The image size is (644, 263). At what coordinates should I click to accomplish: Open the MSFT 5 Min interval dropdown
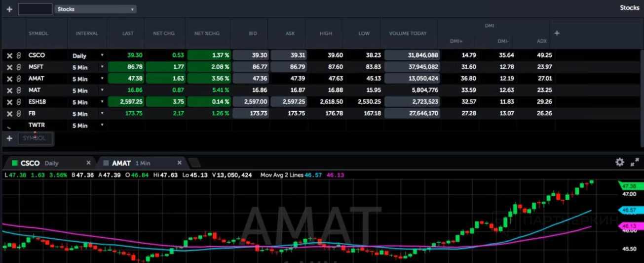click(x=102, y=67)
